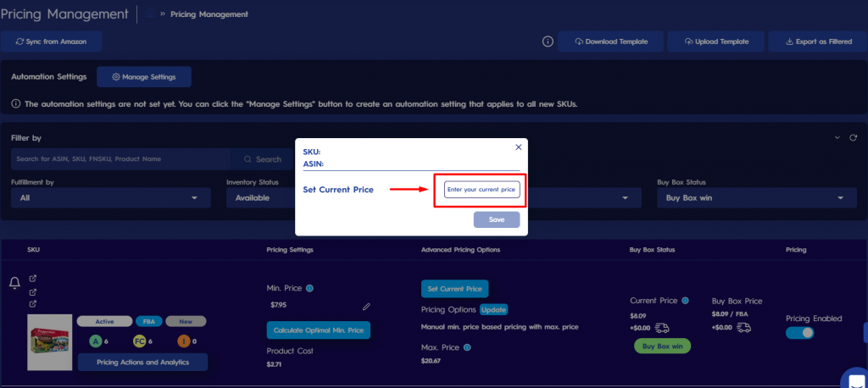The image size is (868, 388).
Task: Open the bottommost external link icon above the product image
Action: 33,304
